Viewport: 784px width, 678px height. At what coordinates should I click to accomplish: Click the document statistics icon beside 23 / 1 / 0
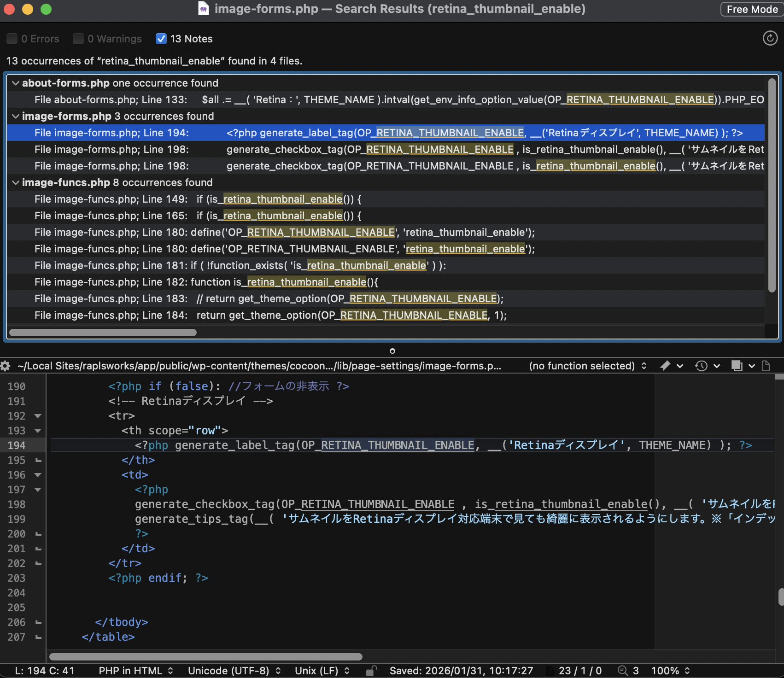click(x=550, y=671)
